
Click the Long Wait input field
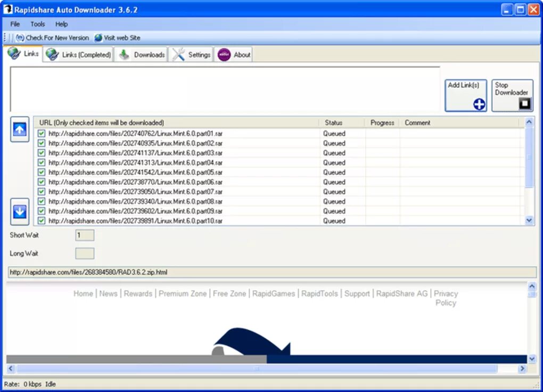click(85, 254)
